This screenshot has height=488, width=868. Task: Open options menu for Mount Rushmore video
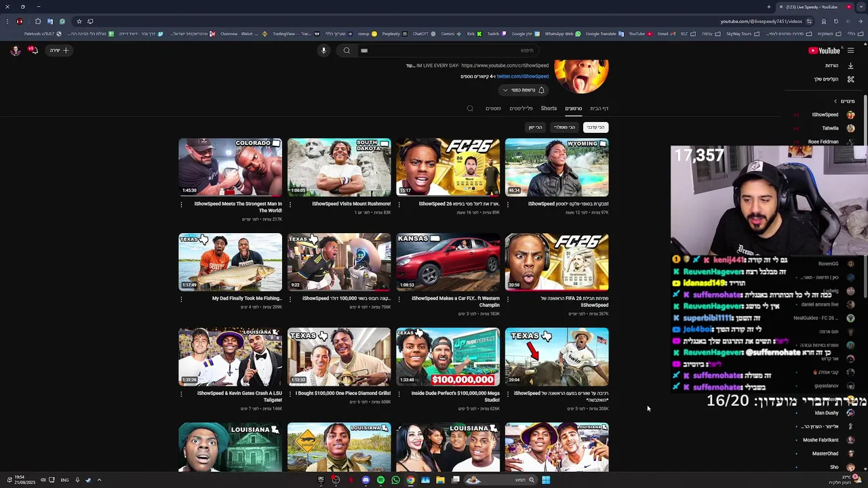tap(290, 205)
